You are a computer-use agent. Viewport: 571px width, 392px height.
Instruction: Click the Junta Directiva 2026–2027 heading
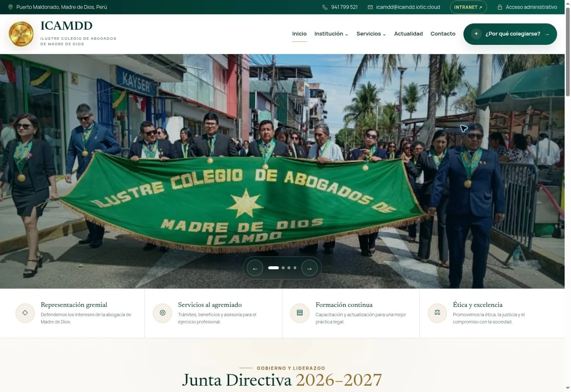[x=282, y=380]
